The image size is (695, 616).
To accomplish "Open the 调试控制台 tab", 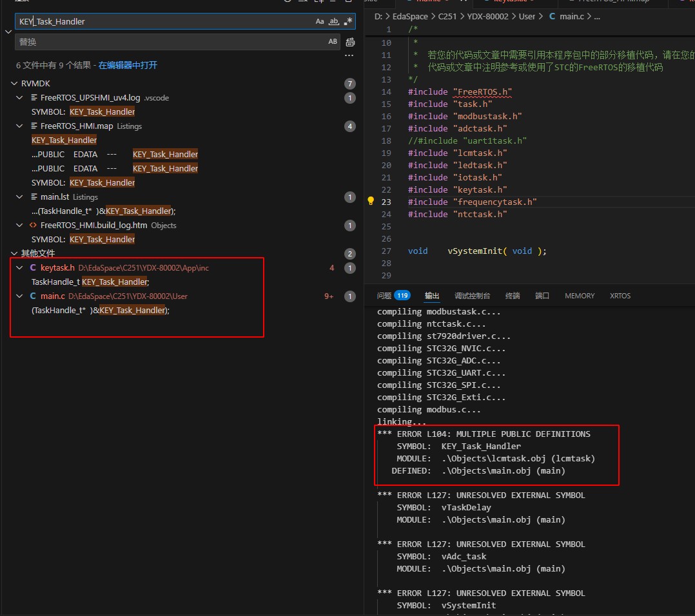I will 473,295.
